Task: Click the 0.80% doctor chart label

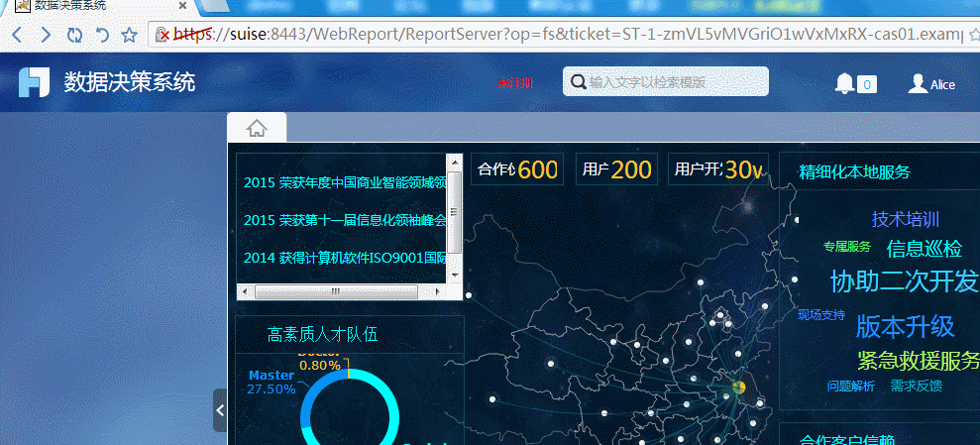Action: click(x=320, y=365)
